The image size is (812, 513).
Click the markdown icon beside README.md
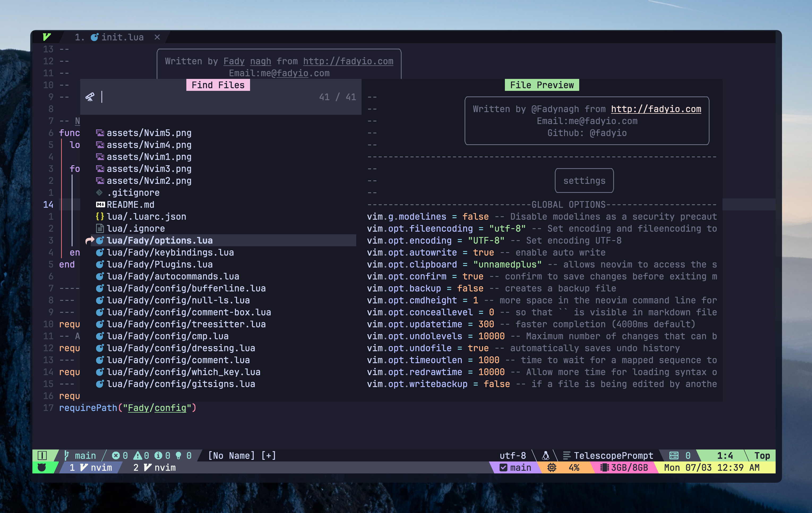(100, 205)
